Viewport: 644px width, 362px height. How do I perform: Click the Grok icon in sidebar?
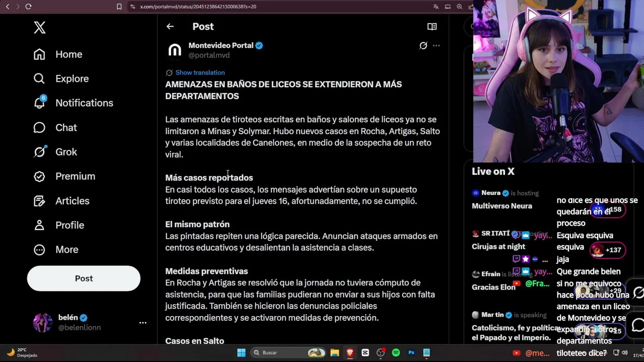pos(39,152)
